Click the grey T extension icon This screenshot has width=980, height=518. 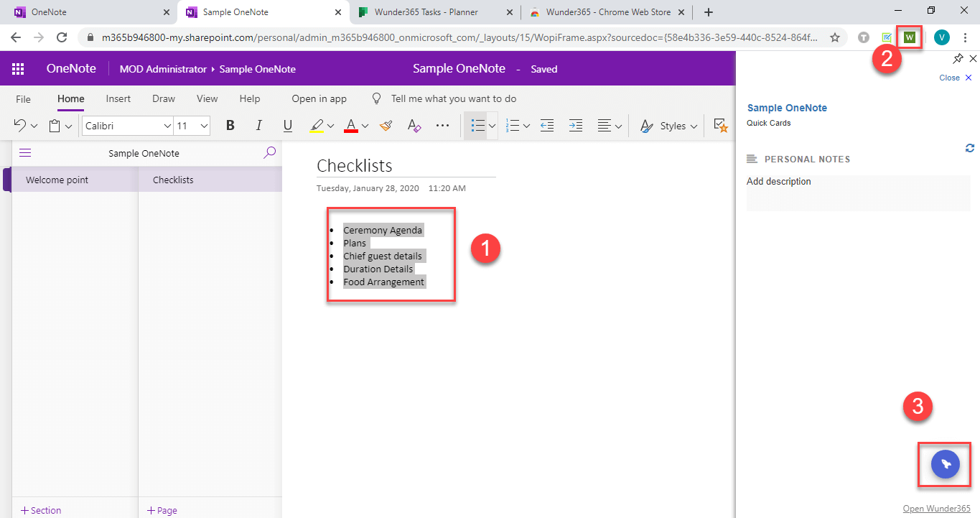tap(864, 37)
